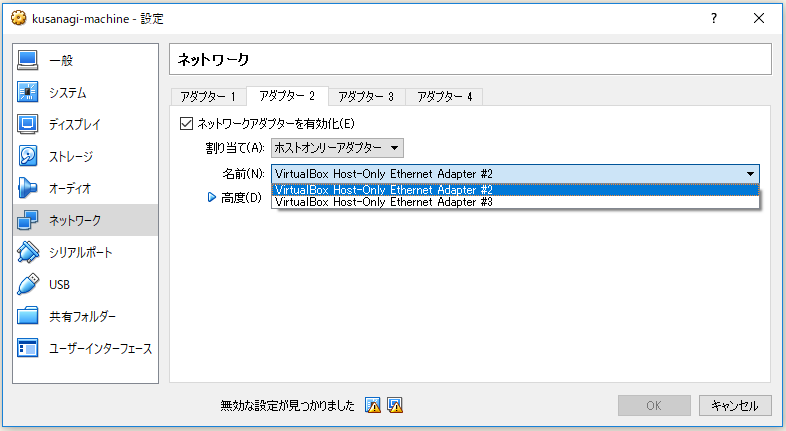Click the ネットワーク page heading
The image size is (786, 431).
[x=213, y=60]
